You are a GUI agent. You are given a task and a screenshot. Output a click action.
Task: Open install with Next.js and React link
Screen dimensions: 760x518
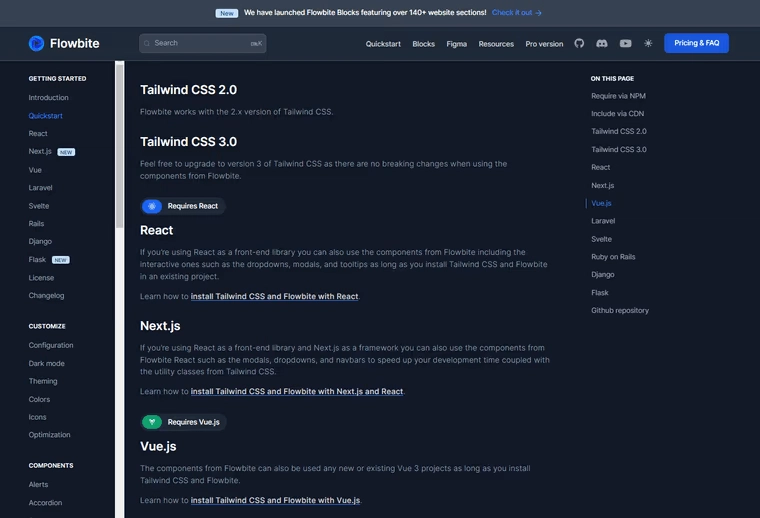coord(297,392)
